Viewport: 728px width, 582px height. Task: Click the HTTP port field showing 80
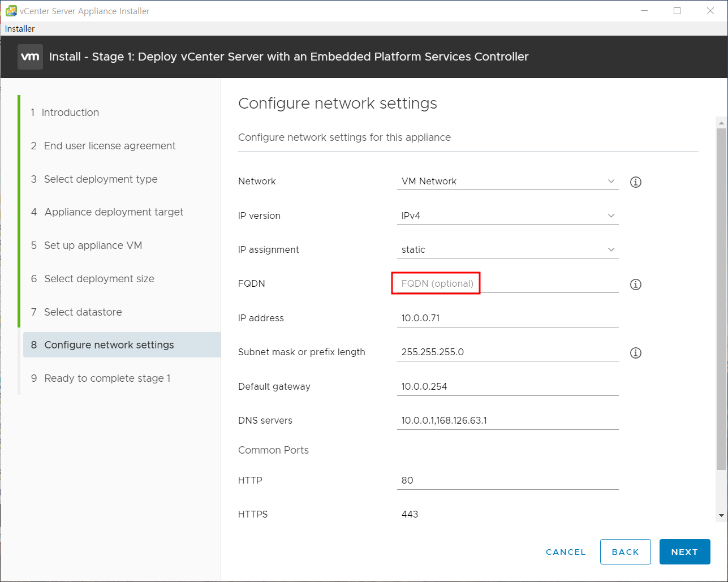tap(507, 480)
